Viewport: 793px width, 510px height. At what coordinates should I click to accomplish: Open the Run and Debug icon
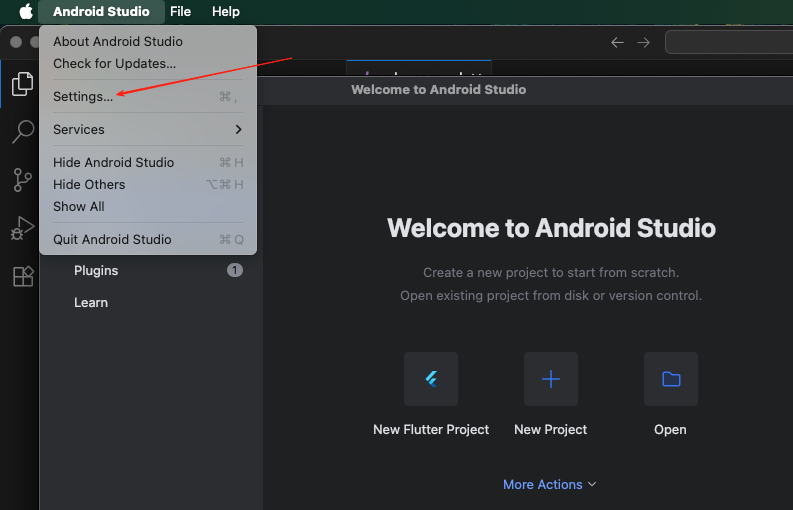point(22,229)
